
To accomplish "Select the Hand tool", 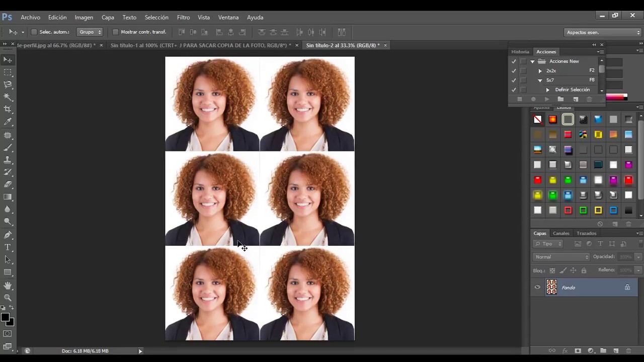I will pos(8,286).
